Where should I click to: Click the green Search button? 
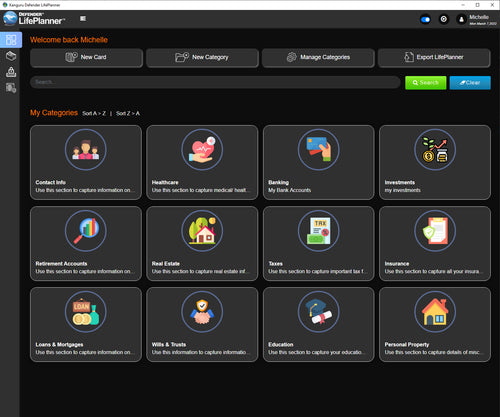point(426,83)
